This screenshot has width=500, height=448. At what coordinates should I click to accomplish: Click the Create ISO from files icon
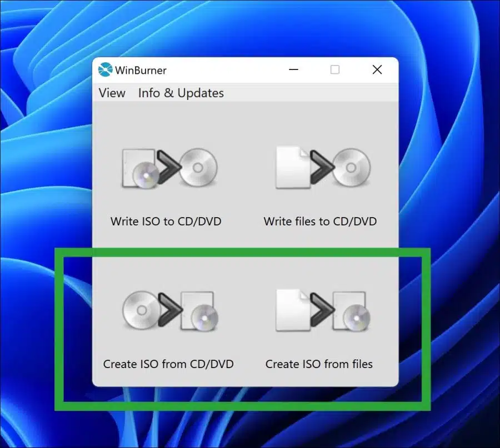pos(323,310)
